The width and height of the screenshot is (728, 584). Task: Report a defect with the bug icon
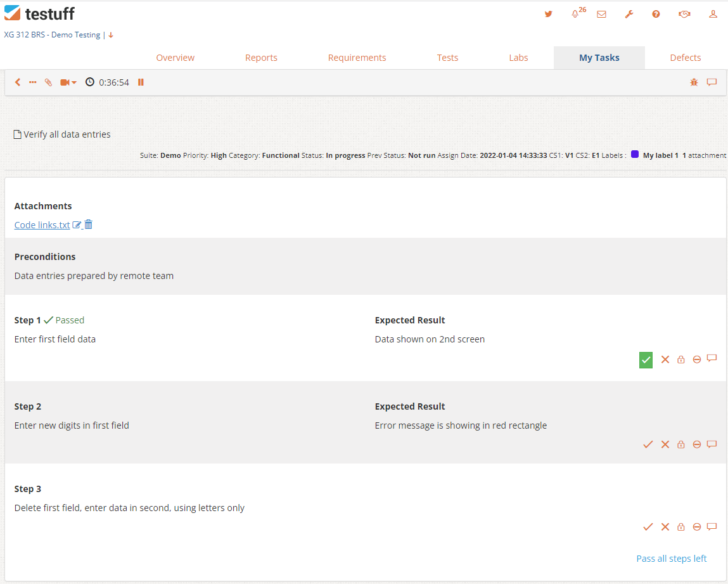pos(694,82)
